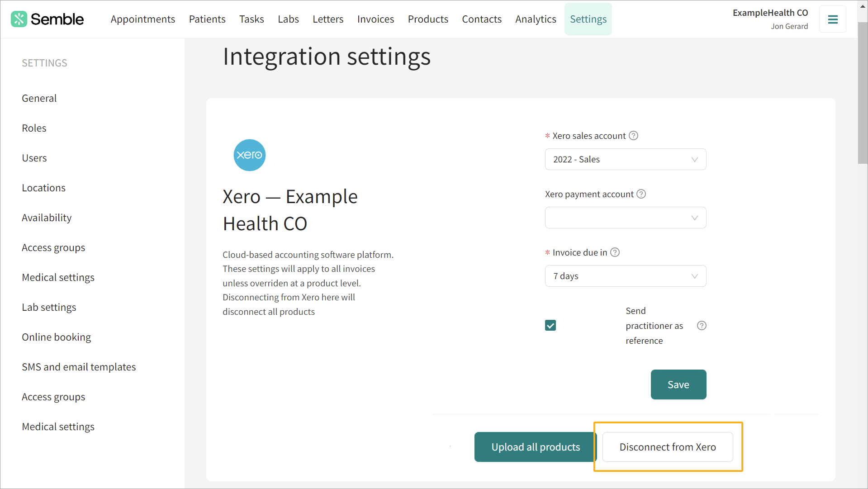Show help for Send practitioner as reference

coord(702,326)
